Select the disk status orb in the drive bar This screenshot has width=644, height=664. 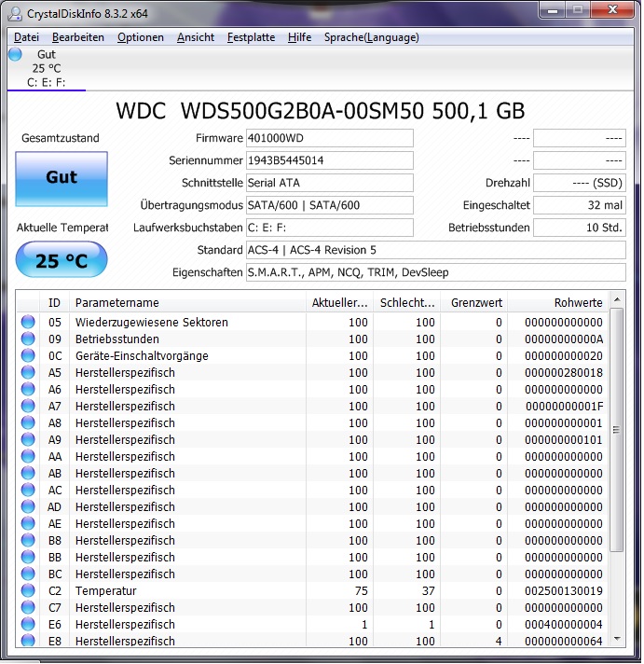click(x=15, y=54)
